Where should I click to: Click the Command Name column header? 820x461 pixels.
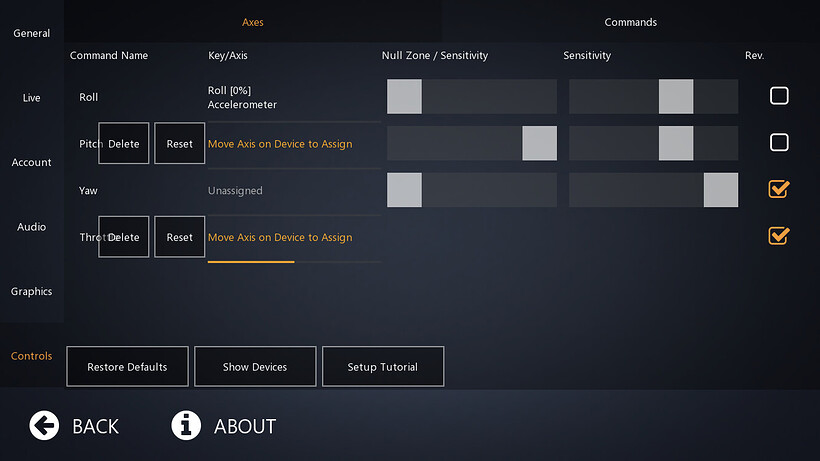click(109, 55)
